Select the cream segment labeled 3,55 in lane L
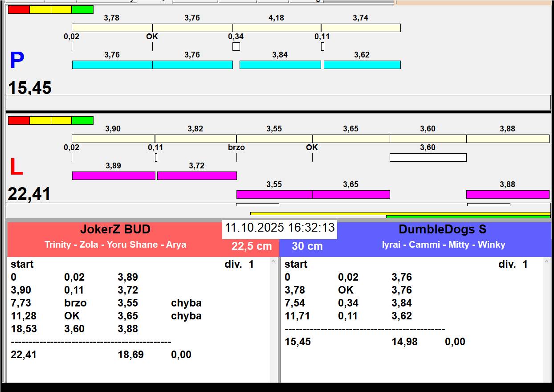Viewport: 554px width, 392px height. pos(274,139)
